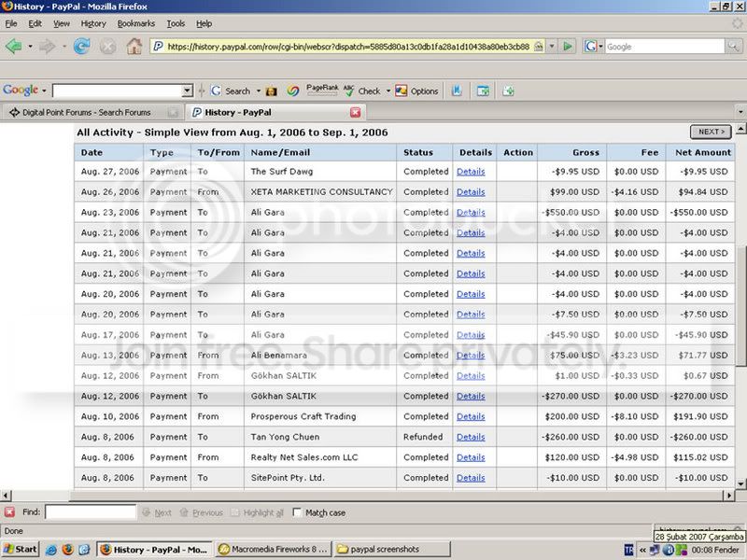Click the vertical scrollbar thumb
Screen dimensions: 747x560
(x=740, y=306)
